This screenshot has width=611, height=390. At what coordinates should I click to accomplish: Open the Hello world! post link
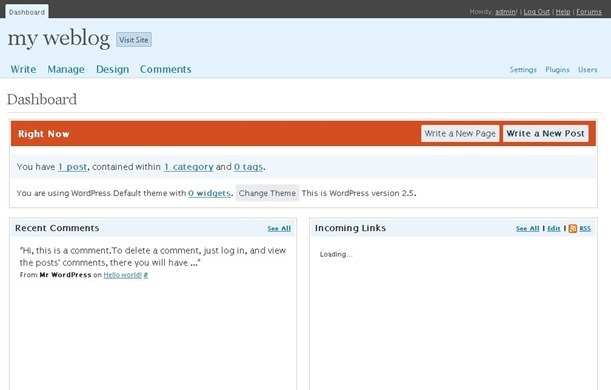pos(122,275)
